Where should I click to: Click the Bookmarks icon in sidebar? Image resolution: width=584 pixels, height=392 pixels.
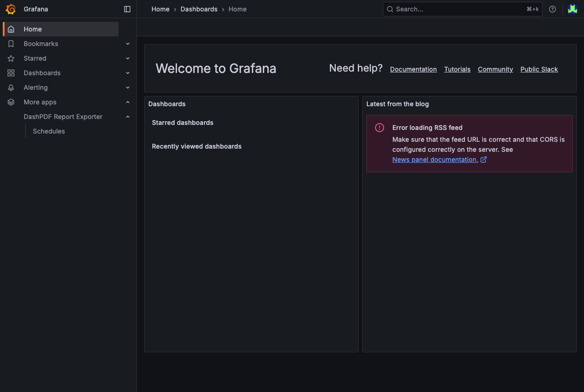(11, 44)
